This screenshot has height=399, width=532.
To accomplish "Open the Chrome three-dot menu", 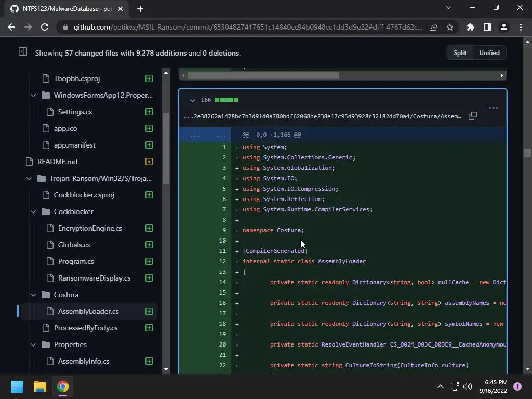I will click(x=521, y=27).
